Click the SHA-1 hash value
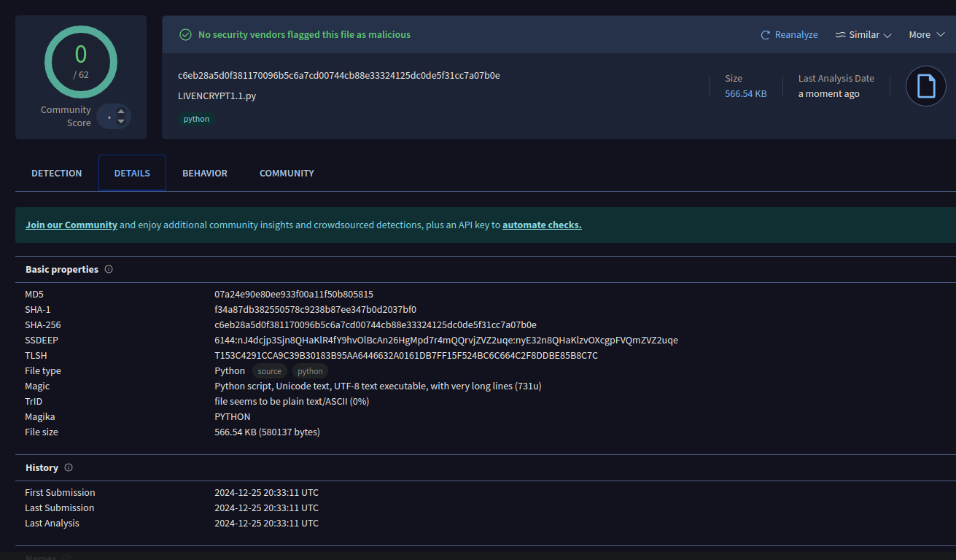This screenshot has width=956, height=560. (x=316, y=309)
